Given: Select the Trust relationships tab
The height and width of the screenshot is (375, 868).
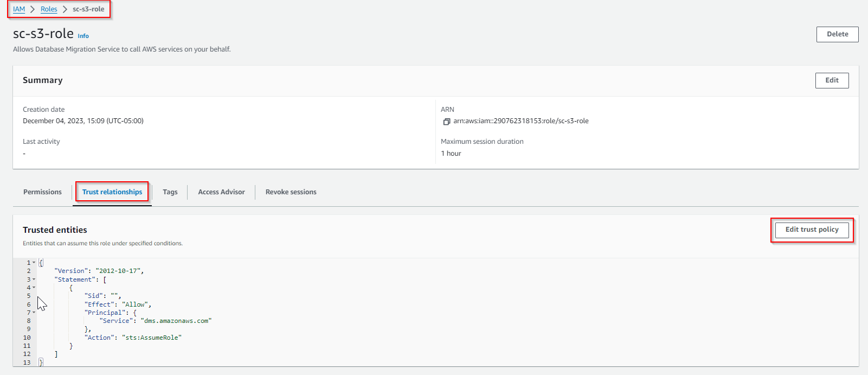Looking at the screenshot, I should tap(112, 192).
